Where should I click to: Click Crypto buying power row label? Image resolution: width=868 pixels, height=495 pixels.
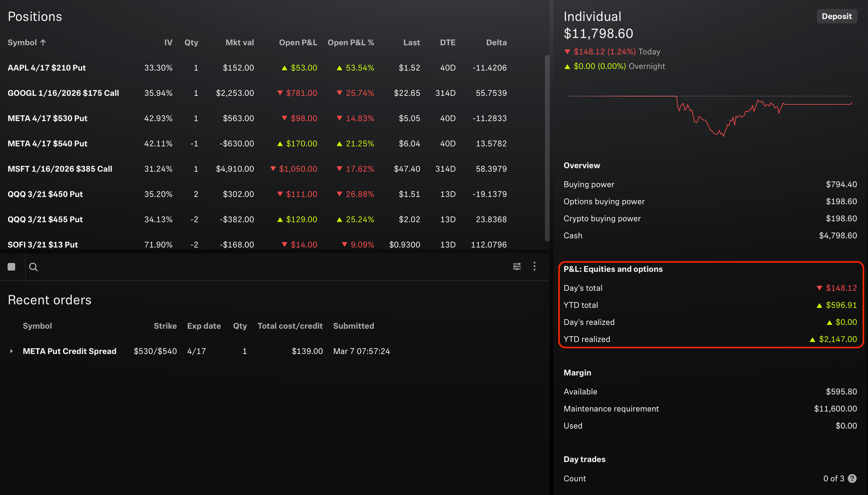(602, 219)
